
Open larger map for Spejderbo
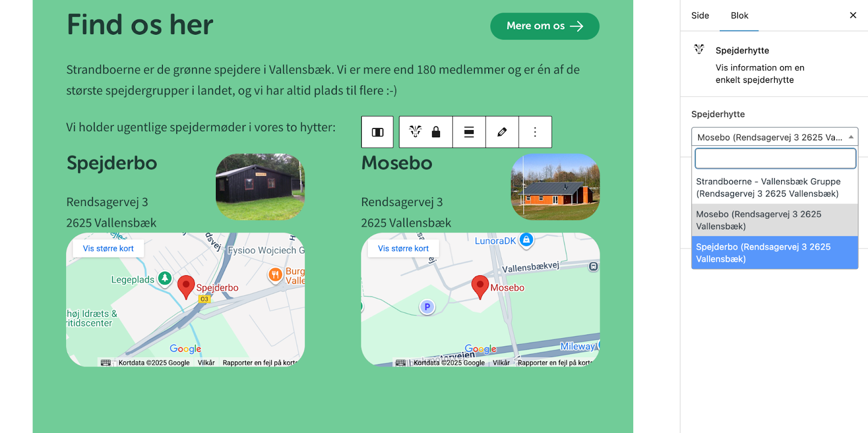tap(108, 248)
